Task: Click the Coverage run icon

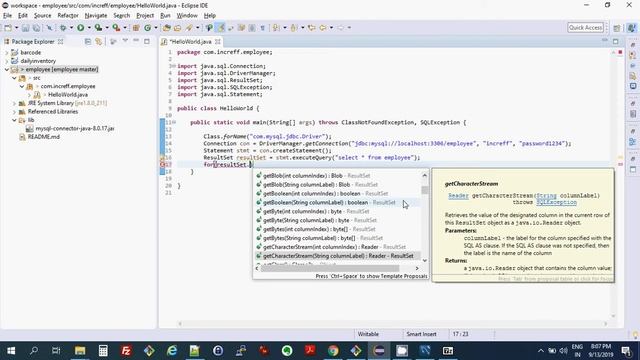Action: point(98,28)
